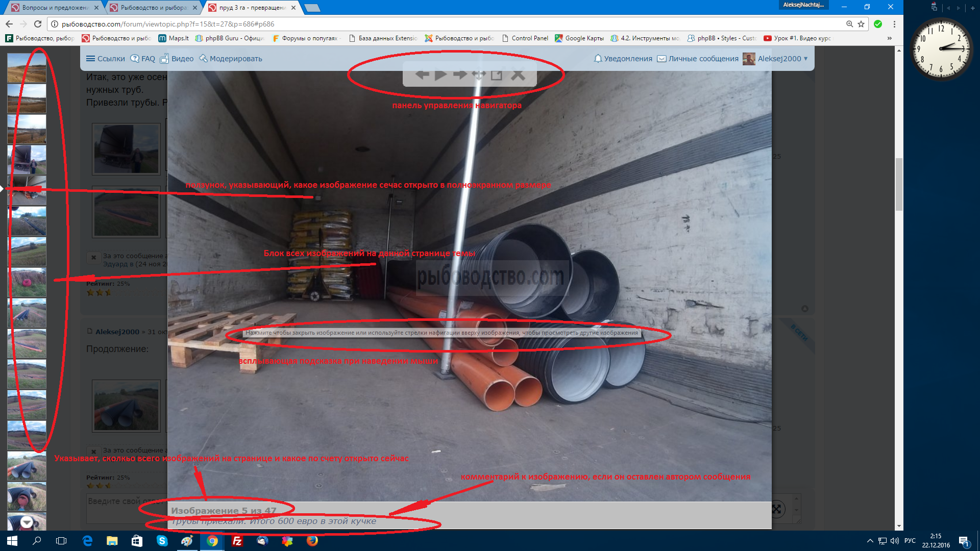Show more bookmarks via the double chevron
The width and height of the screenshot is (980, 551).
889,38
